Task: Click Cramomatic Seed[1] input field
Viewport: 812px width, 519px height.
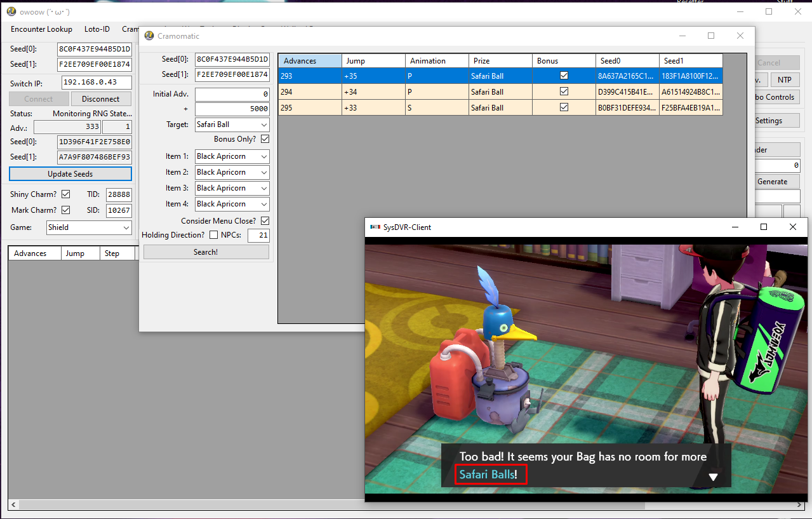Action: click(x=232, y=74)
